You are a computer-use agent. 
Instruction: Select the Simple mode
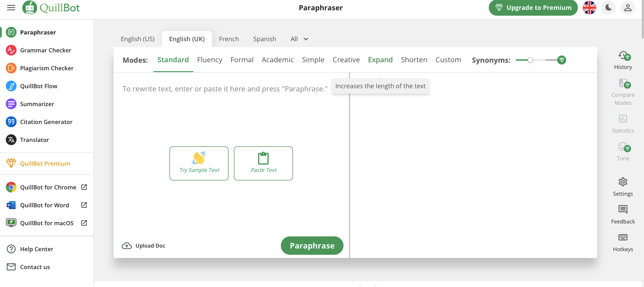pyautogui.click(x=313, y=60)
